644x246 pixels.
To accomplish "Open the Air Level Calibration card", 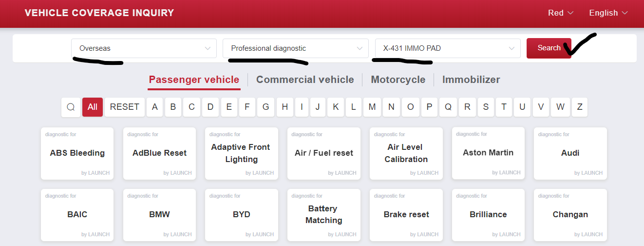I will (406, 153).
